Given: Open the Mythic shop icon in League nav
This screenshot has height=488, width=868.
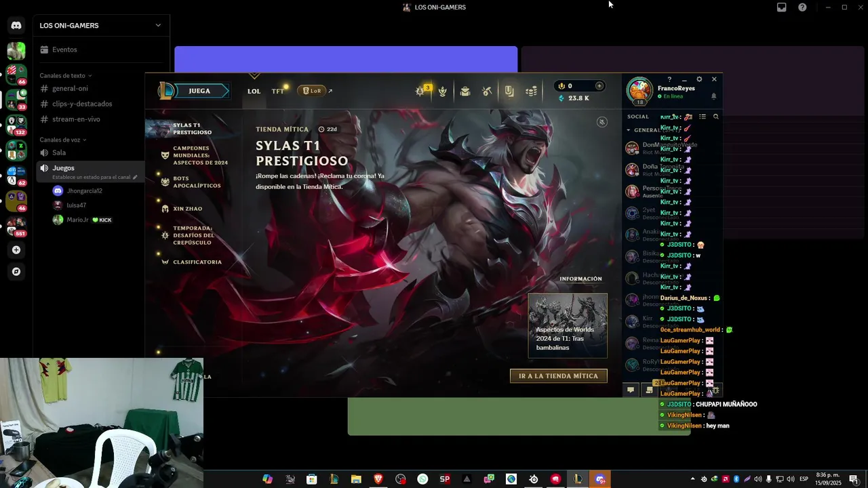Looking at the screenshot, I should coord(509,91).
